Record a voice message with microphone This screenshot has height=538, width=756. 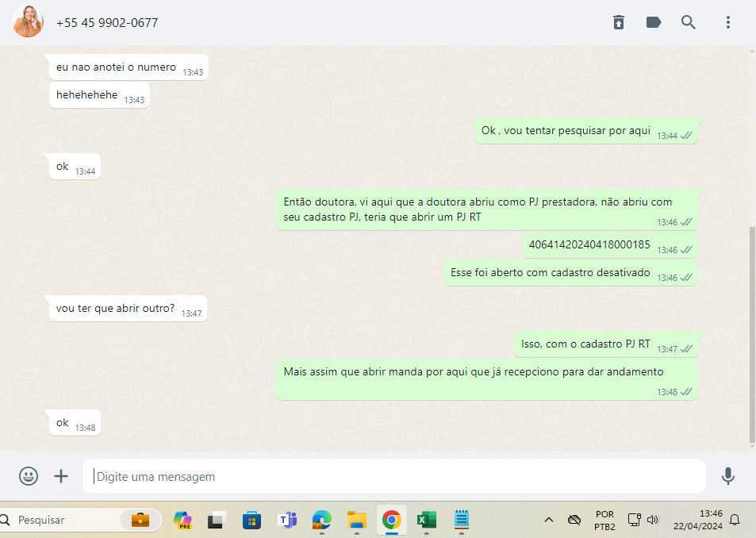pos(727,476)
